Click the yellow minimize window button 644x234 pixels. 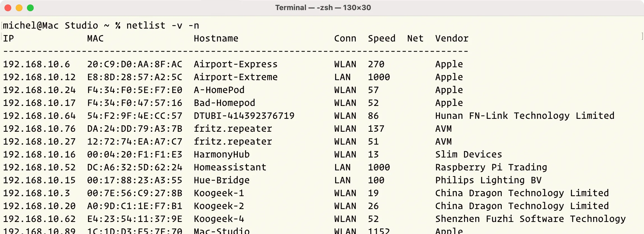point(19,8)
